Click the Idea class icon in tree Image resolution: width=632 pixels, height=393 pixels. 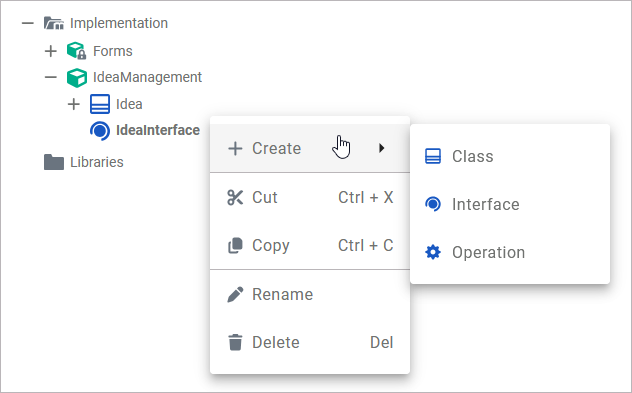point(100,104)
